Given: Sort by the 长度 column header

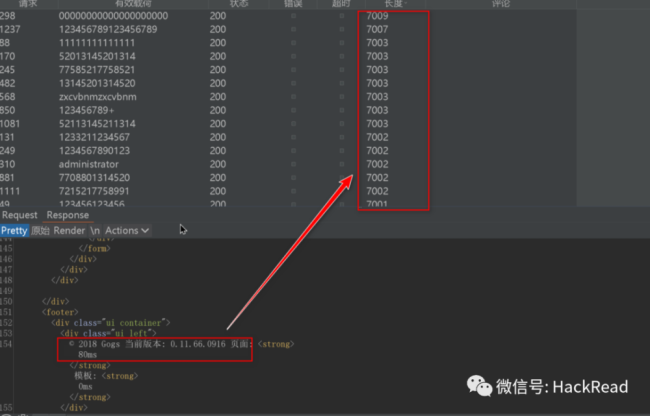Looking at the screenshot, I should pyautogui.click(x=395, y=4).
